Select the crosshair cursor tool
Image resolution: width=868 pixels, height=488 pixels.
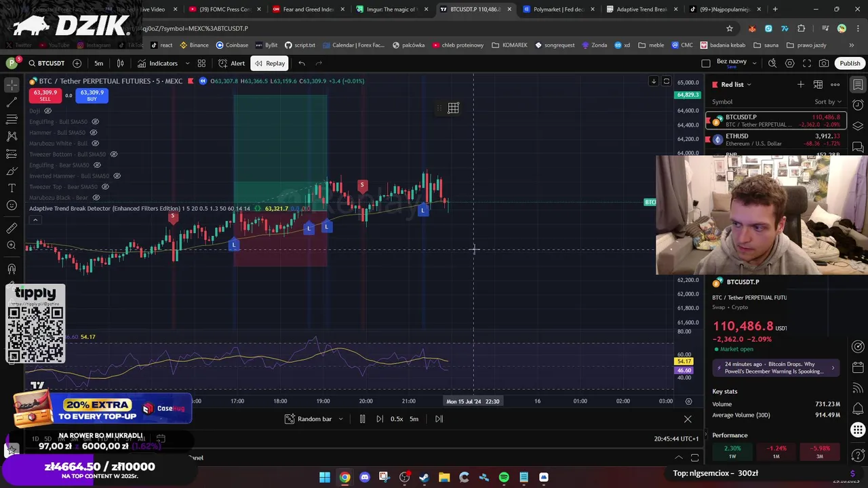(12, 85)
